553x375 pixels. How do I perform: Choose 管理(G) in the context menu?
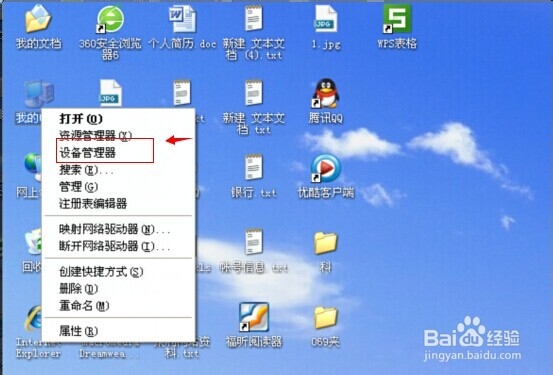(x=118, y=187)
